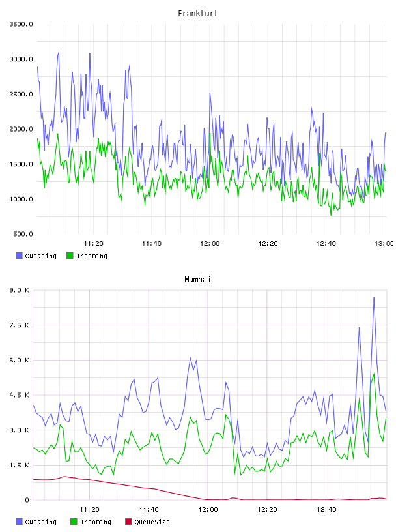Image resolution: width=396 pixels, height=532 pixels.
Task: Click the 3.0 K y-axis label
Action: point(20,430)
